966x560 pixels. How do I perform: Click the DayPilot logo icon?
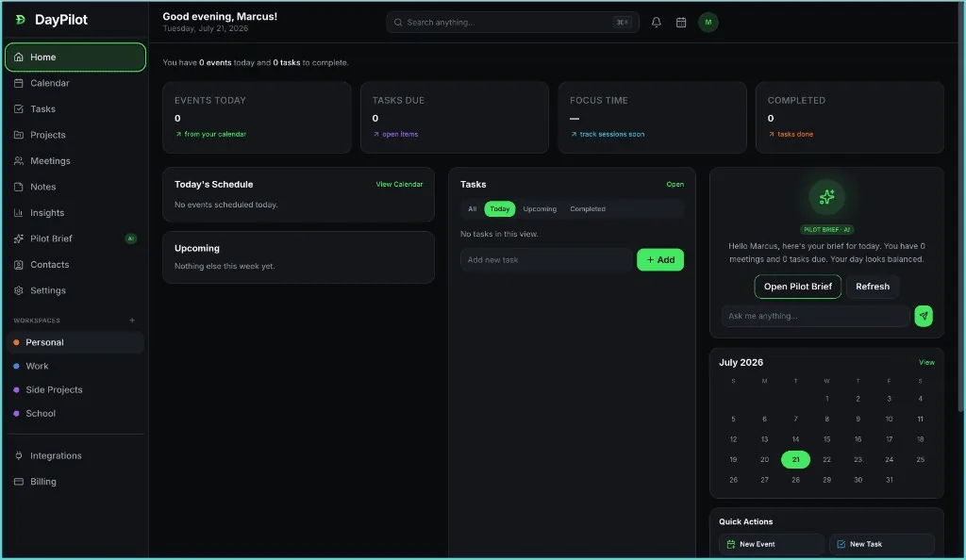(21, 20)
